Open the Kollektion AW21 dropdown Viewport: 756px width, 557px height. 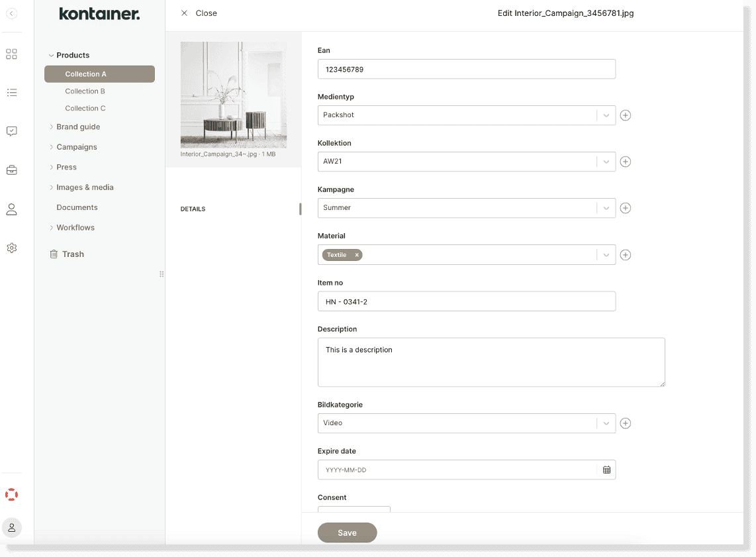[x=606, y=161]
